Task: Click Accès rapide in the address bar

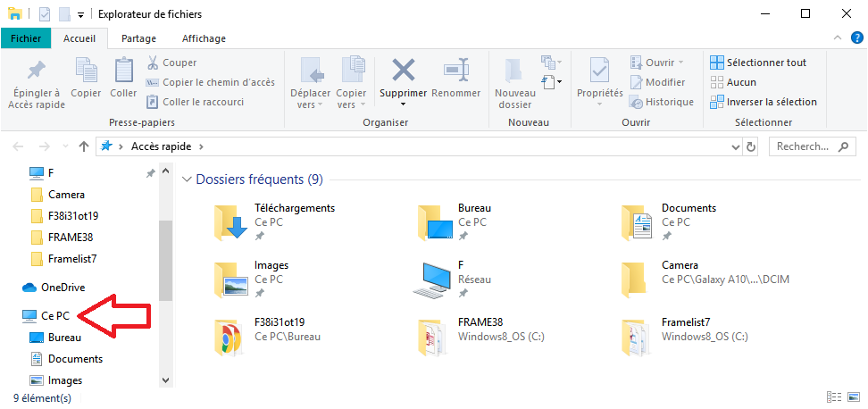Action: click(x=161, y=146)
